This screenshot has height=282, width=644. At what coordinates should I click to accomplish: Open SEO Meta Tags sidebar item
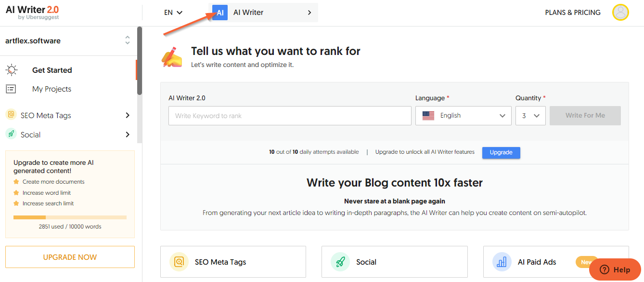click(x=46, y=115)
